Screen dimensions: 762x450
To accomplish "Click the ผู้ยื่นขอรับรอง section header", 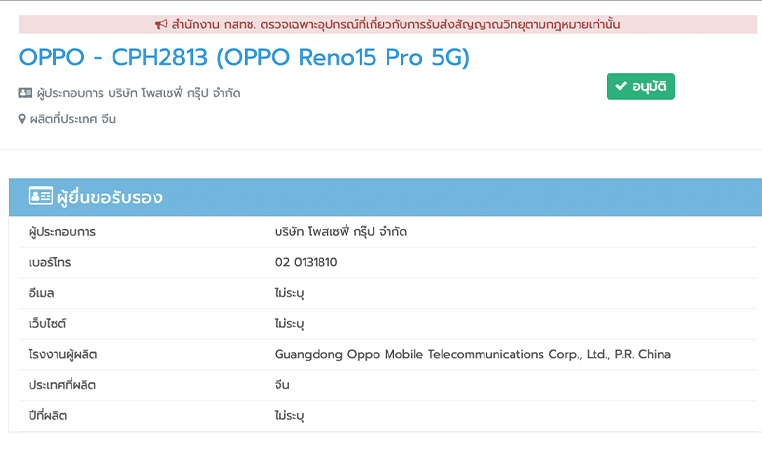I will pyautogui.click(x=385, y=197).
